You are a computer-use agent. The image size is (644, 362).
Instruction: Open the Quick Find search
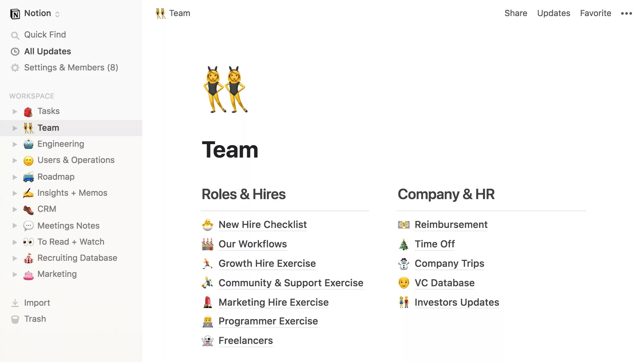click(45, 35)
